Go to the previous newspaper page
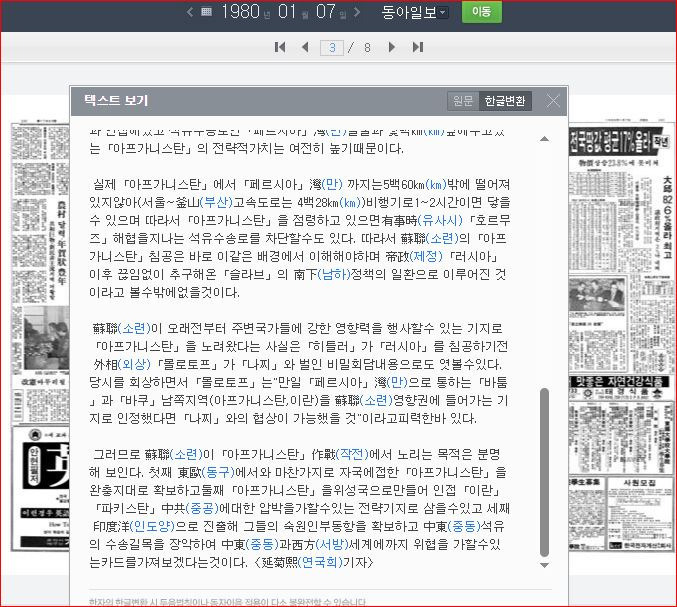Screen dimensions: 677x607 point(304,47)
